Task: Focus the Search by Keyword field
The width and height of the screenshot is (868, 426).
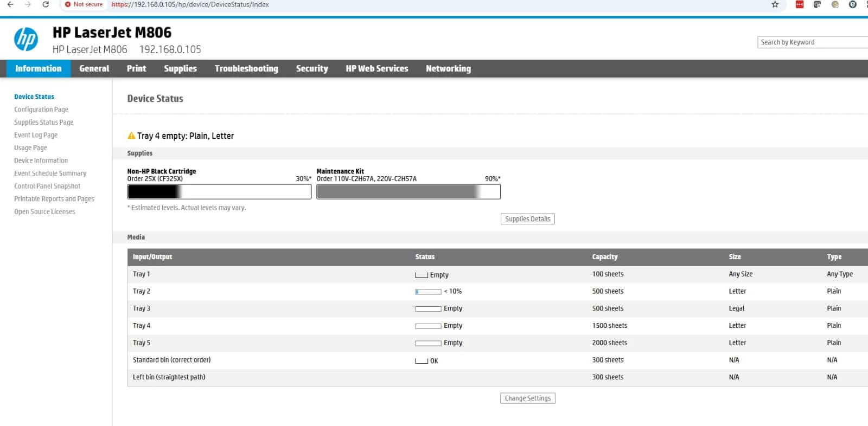Action: click(x=813, y=42)
